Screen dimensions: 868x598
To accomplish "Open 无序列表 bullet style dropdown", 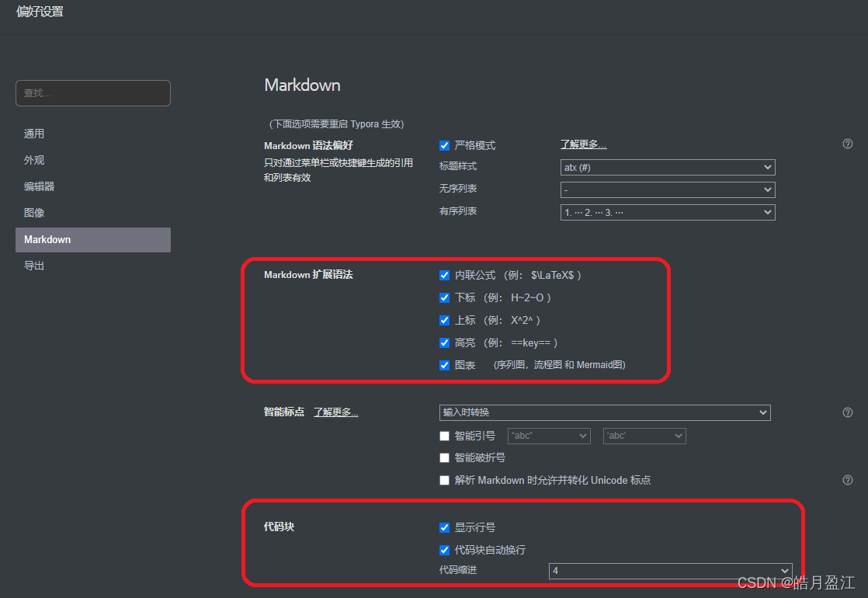I will [668, 190].
